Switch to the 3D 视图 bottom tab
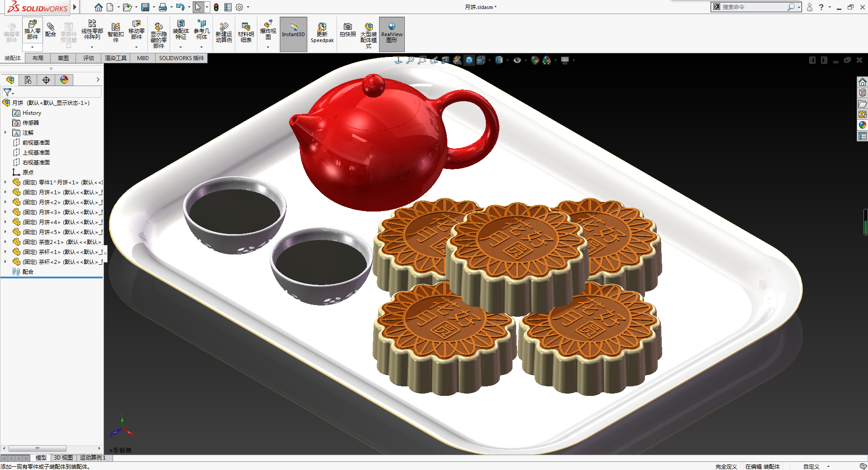This screenshot has height=470, width=868. (63, 458)
